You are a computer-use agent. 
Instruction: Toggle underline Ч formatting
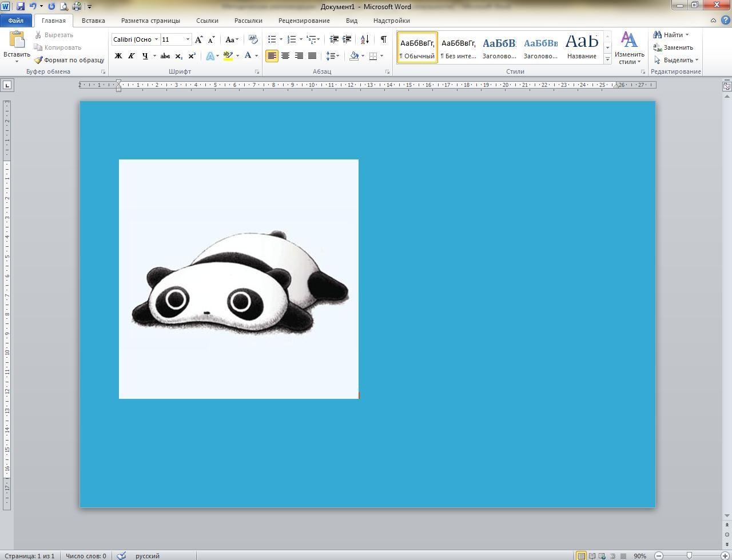tap(145, 56)
